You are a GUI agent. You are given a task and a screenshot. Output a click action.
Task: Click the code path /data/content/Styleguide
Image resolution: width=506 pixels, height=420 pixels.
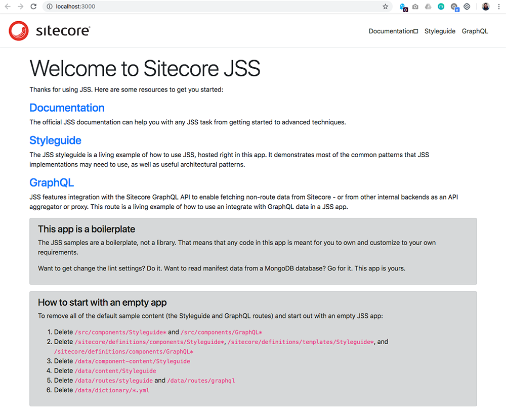(x=115, y=371)
